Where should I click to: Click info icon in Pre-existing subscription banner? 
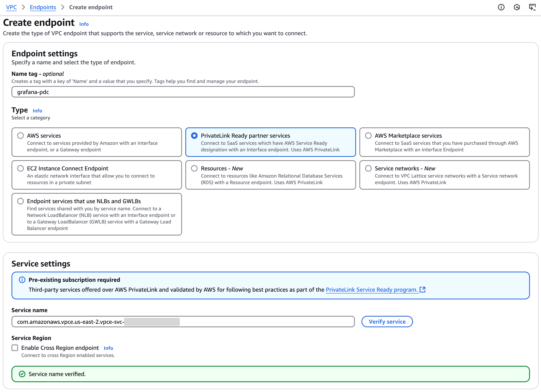[22, 280]
